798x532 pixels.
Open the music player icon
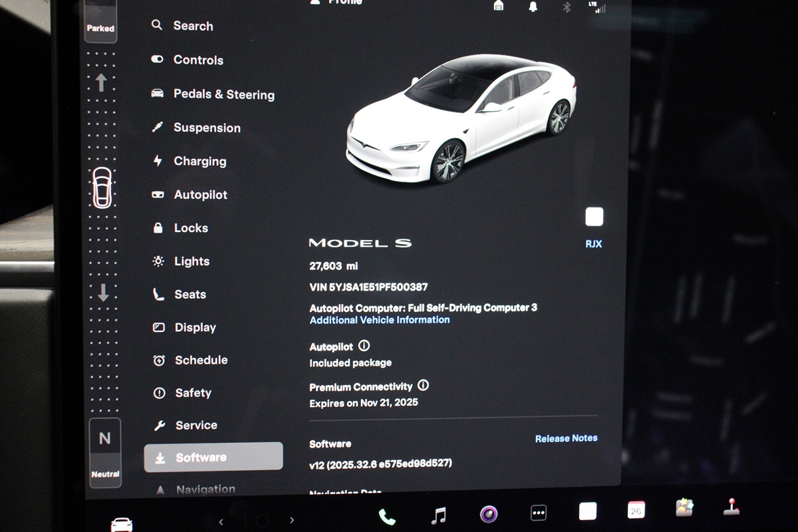coord(438,515)
